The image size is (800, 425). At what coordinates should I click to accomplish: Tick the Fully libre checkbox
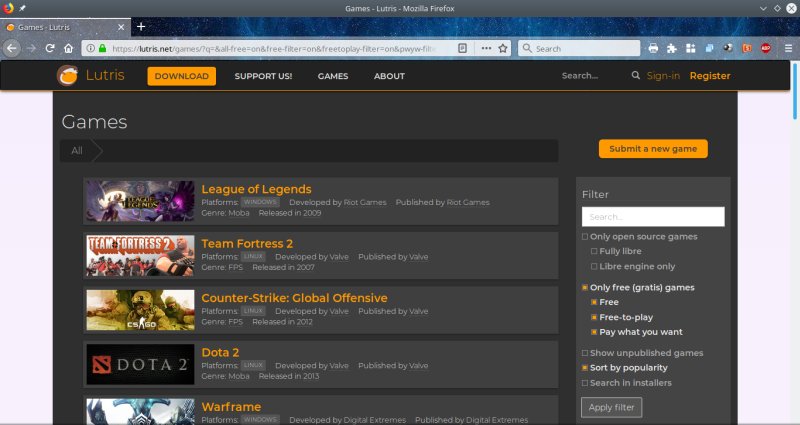594,251
